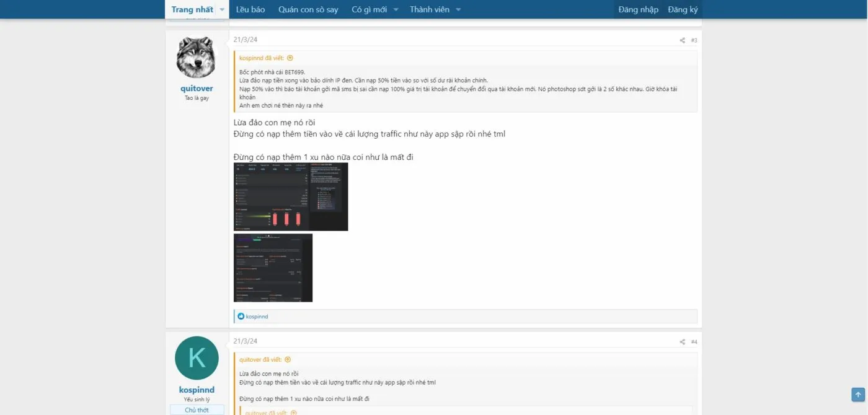Screen dimensions: 868x415
Task: Open post number #4 permalink
Action: 694,342
